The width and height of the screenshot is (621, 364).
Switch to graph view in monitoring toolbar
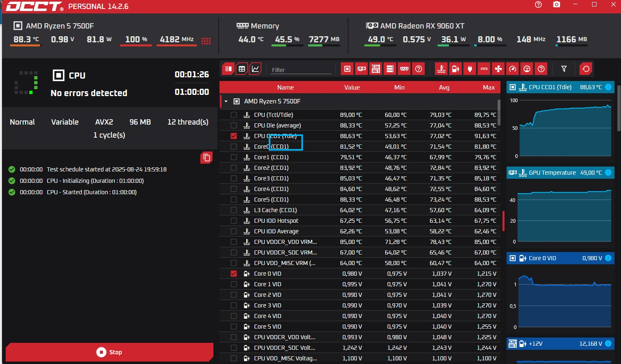click(x=255, y=69)
